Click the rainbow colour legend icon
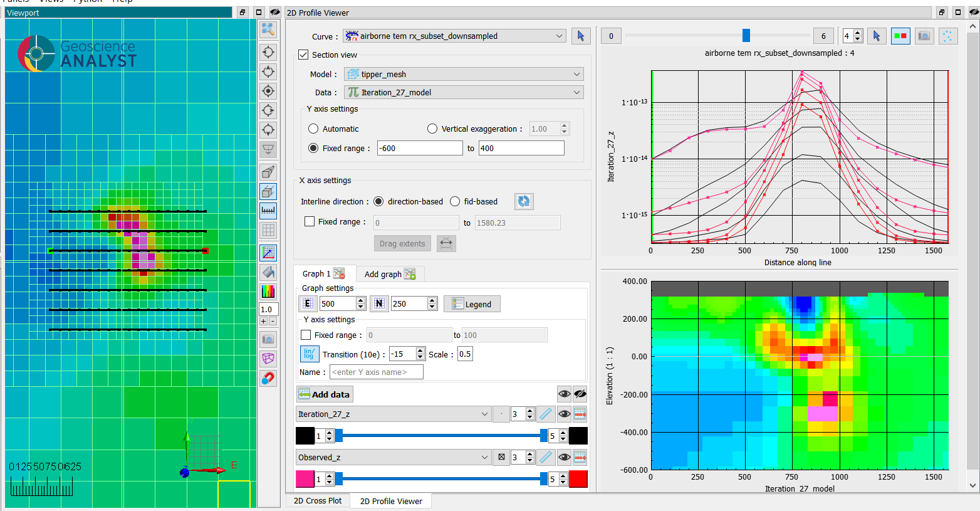This screenshot has height=511, width=980. coord(268,292)
